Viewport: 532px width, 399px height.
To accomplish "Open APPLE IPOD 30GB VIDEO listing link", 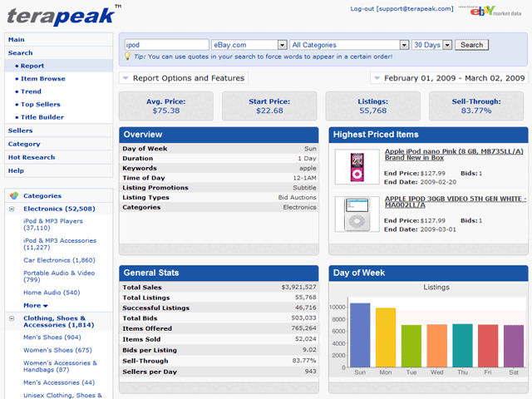I will coord(456,202).
